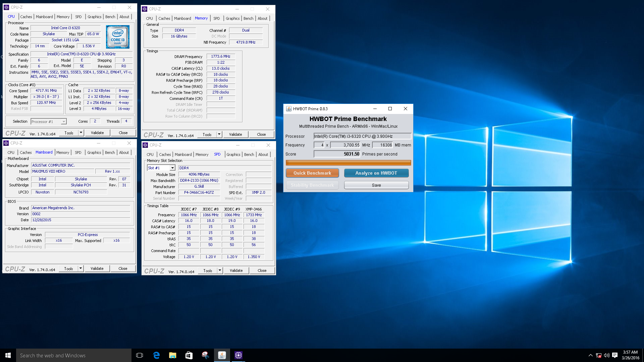Click the XMP-3466 frequency 1733 MHz
This screenshot has width=644, height=362.
(x=254, y=215)
